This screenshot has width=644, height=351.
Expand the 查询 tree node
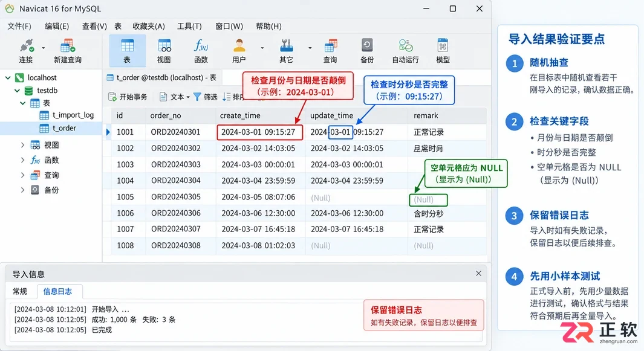[22, 175]
